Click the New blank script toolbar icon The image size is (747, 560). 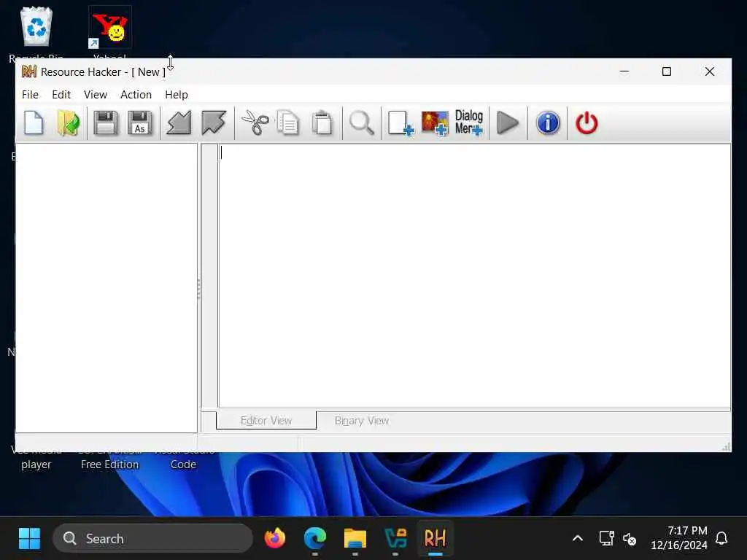(x=34, y=122)
